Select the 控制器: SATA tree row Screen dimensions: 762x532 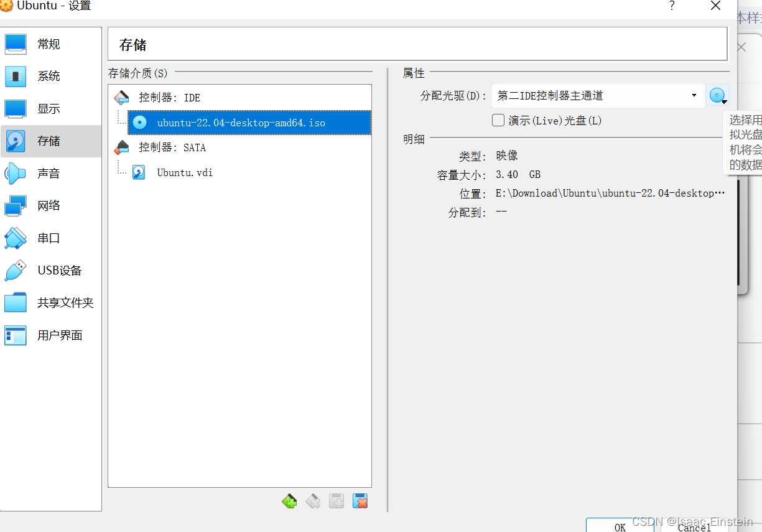click(239, 147)
